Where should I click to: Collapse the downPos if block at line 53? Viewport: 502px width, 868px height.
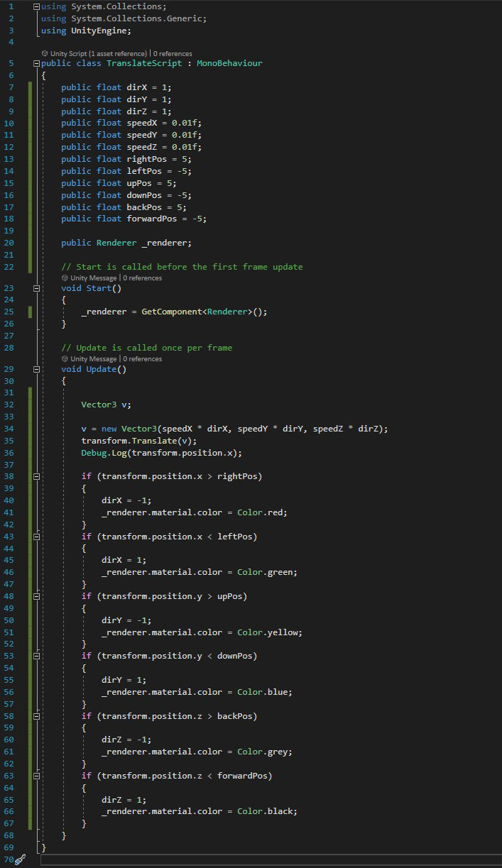(36, 656)
